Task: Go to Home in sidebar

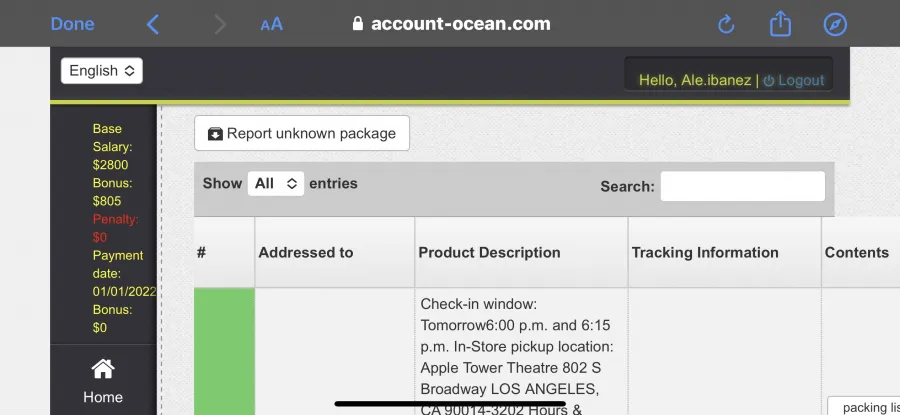Action: pyautogui.click(x=103, y=382)
